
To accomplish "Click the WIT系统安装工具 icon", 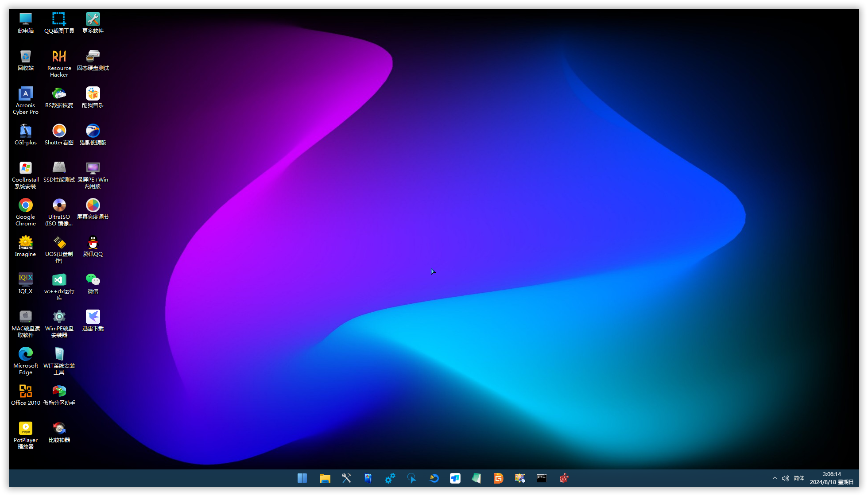I will point(59,361).
